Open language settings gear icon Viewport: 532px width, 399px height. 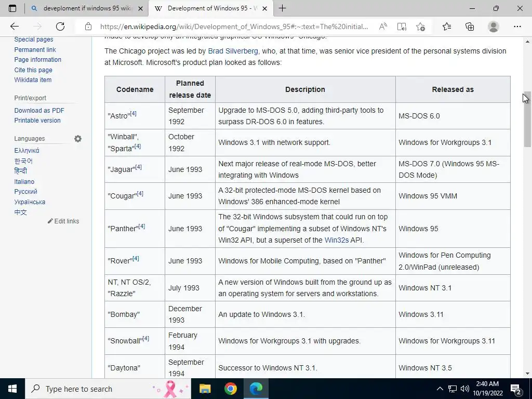click(78, 138)
